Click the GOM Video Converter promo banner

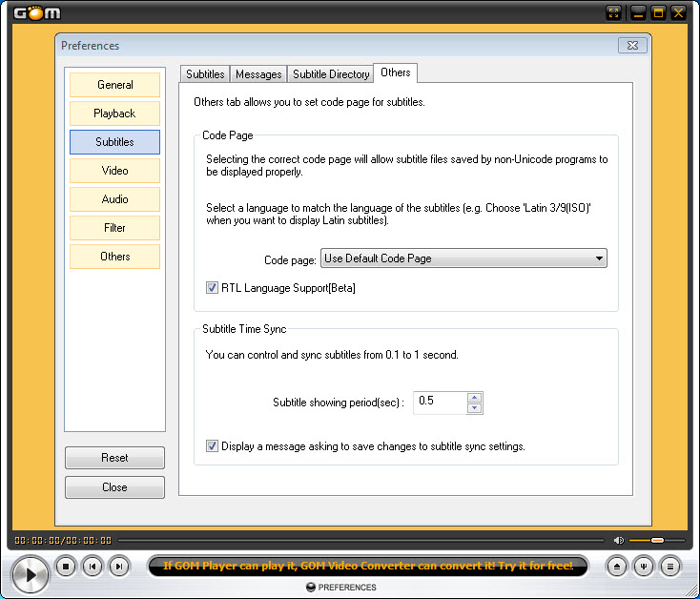(368, 566)
